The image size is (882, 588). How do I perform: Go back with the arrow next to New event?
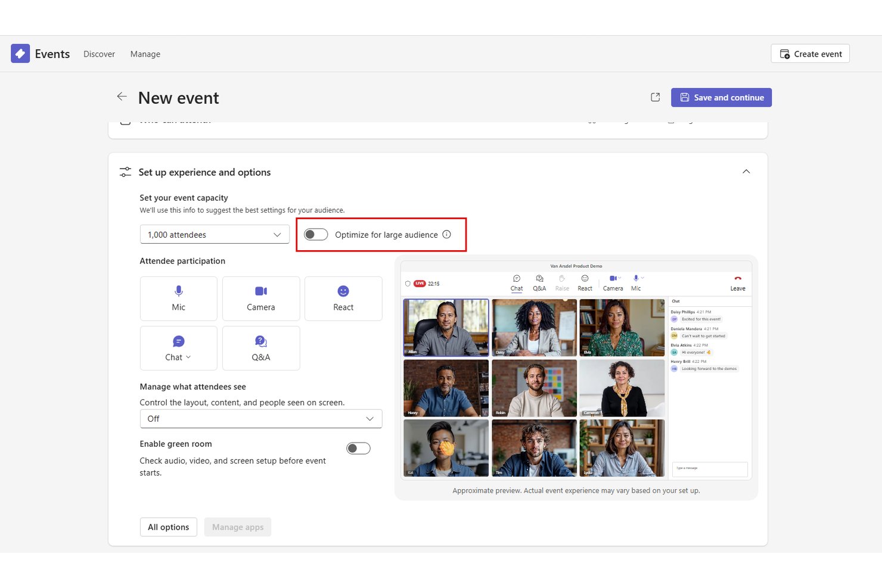[122, 97]
